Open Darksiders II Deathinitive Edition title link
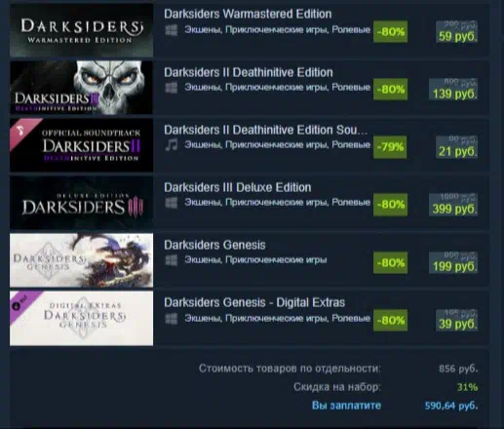The image size is (504, 429). pyautogui.click(x=249, y=72)
